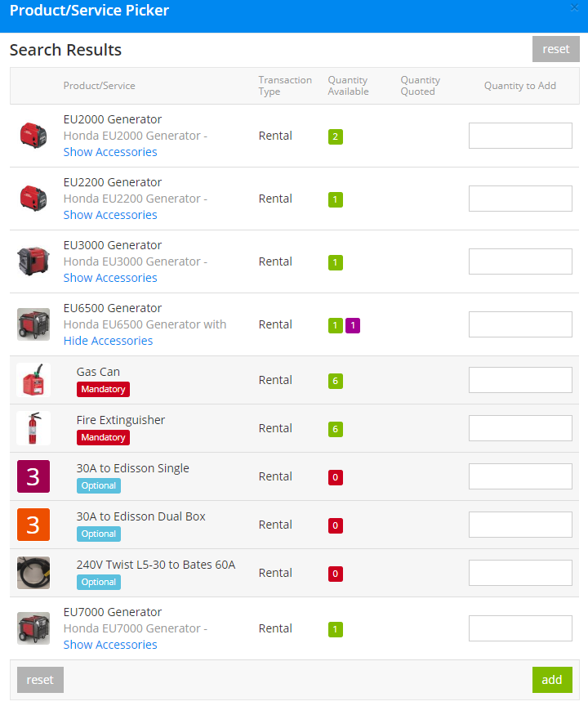Viewport: 588px width, 706px height.
Task: Click the EU2000 Generator product image
Action: tap(33, 136)
